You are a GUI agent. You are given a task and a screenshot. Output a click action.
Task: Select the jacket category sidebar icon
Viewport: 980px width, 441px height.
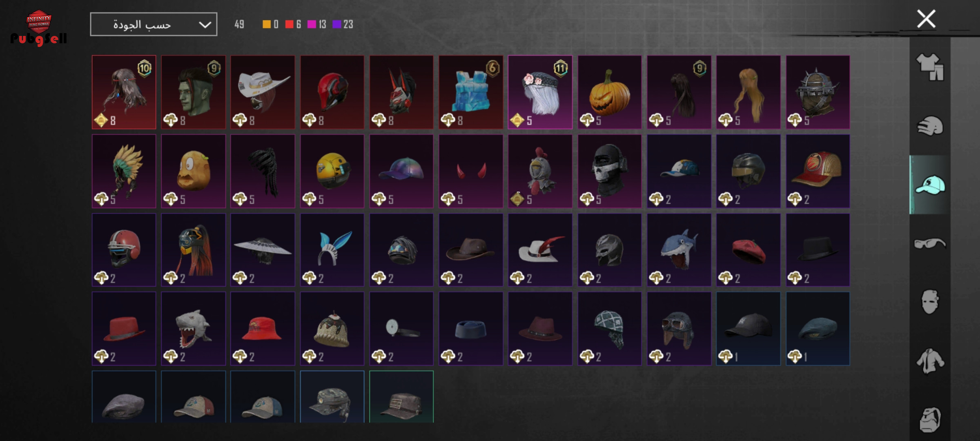point(930,361)
